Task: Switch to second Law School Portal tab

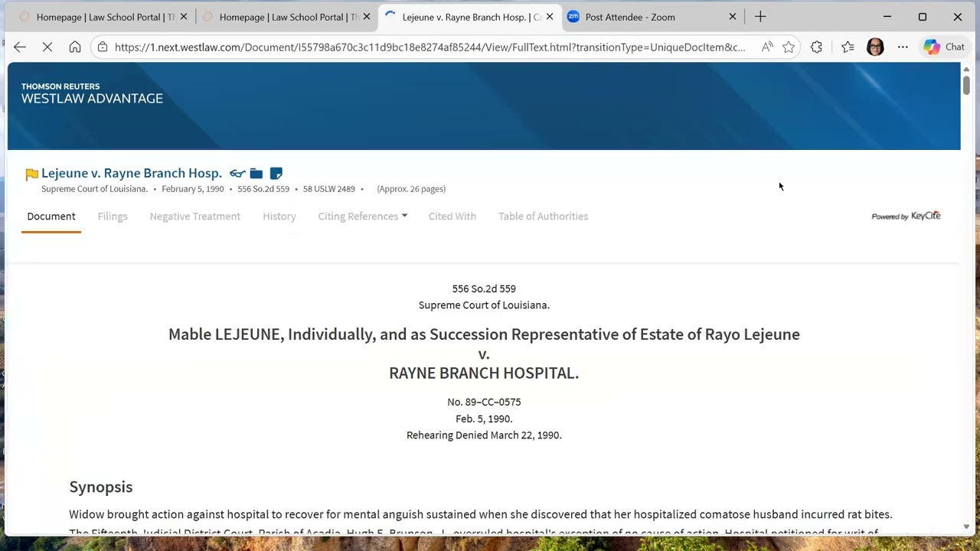Action: pyautogui.click(x=286, y=17)
